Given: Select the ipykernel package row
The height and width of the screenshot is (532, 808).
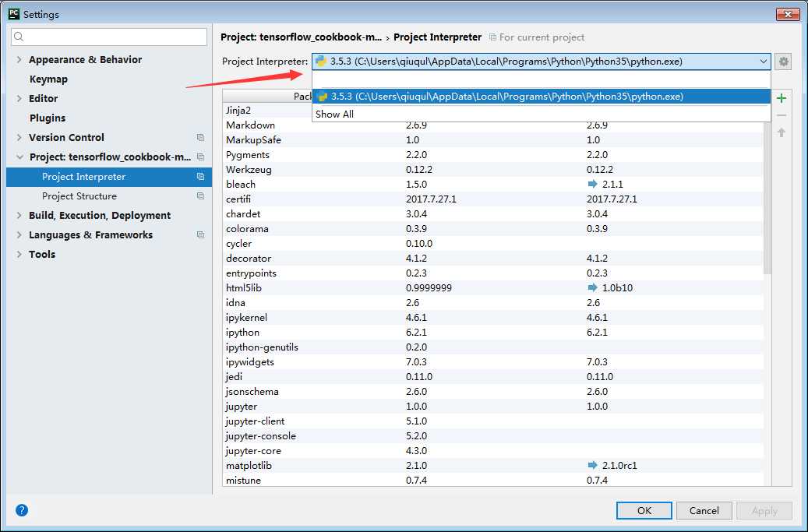Looking at the screenshot, I should coord(493,317).
